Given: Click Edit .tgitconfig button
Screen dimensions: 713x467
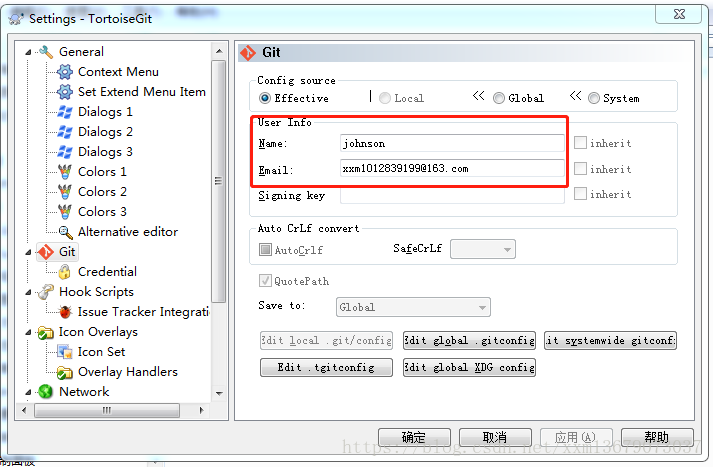Looking at the screenshot, I should [326, 367].
